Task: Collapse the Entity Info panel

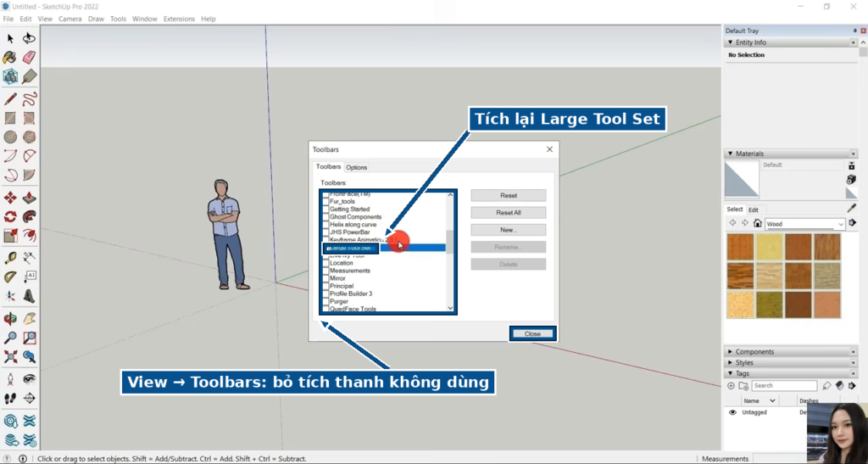Action: point(730,42)
